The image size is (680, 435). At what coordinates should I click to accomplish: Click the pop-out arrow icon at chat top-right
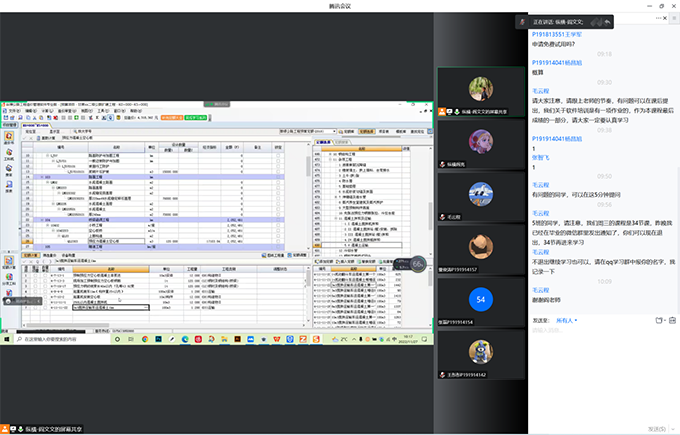click(607, 21)
